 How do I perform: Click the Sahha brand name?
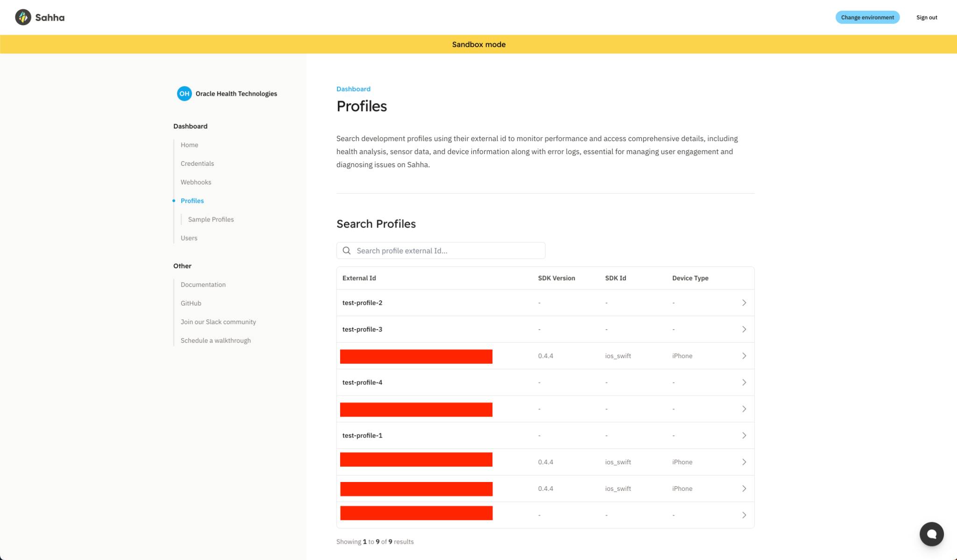pos(50,18)
